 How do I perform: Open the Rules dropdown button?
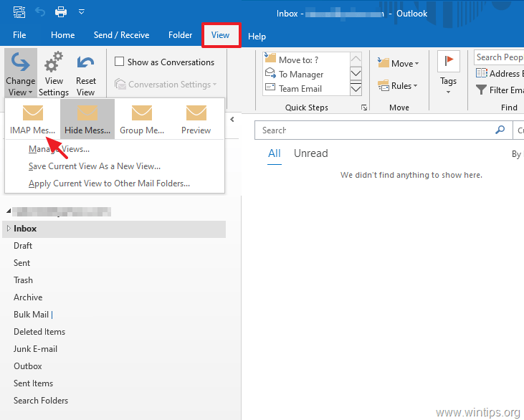coord(398,86)
